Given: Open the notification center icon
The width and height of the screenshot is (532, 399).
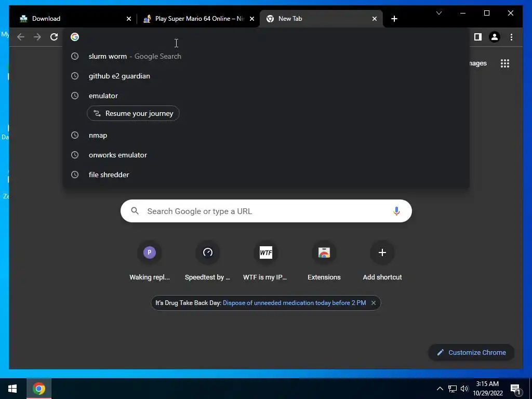Looking at the screenshot, I should click(515, 389).
